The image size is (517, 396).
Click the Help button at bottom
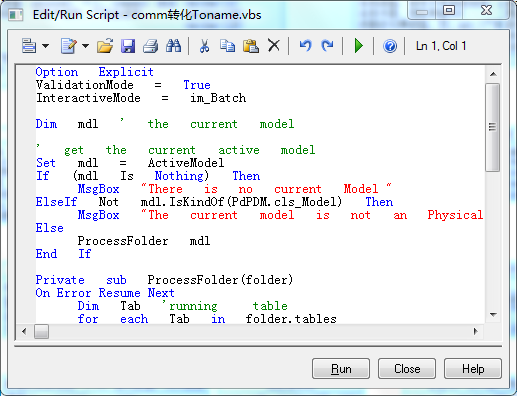473,369
